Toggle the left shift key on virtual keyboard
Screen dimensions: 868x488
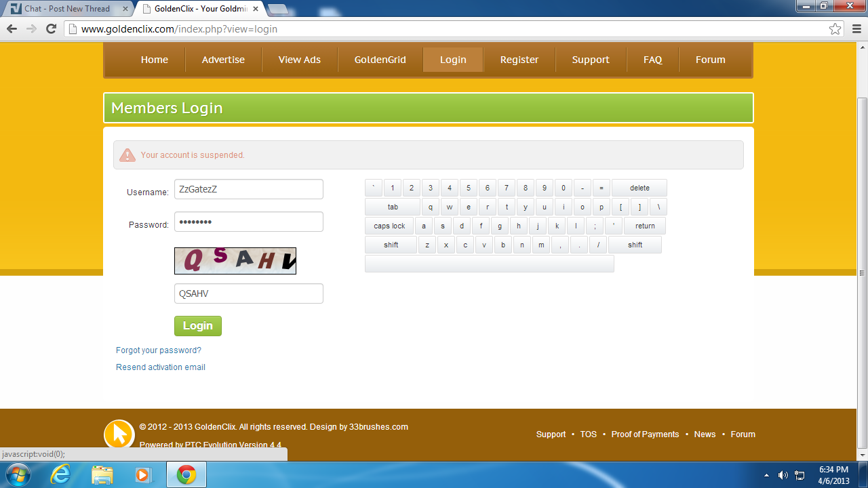coord(391,245)
